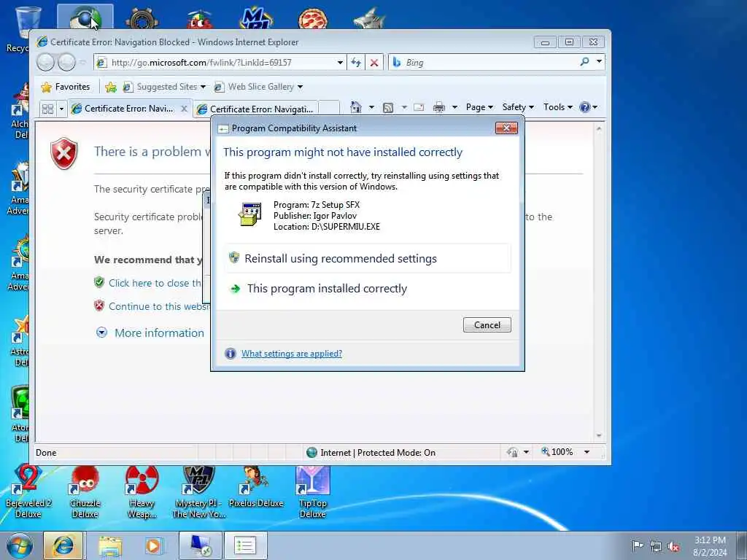747x560 pixels.
Task: Open Bejeweled 2 Deluxe desktop shortcut
Action: (x=28, y=492)
